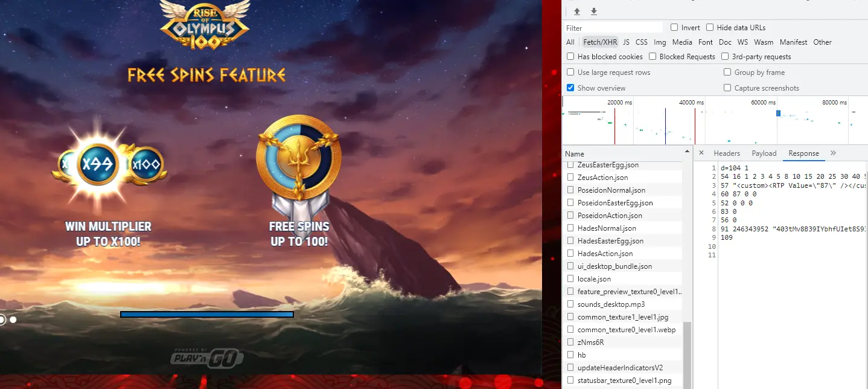Select the Fetch/XHR filter

pyautogui.click(x=600, y=42)
